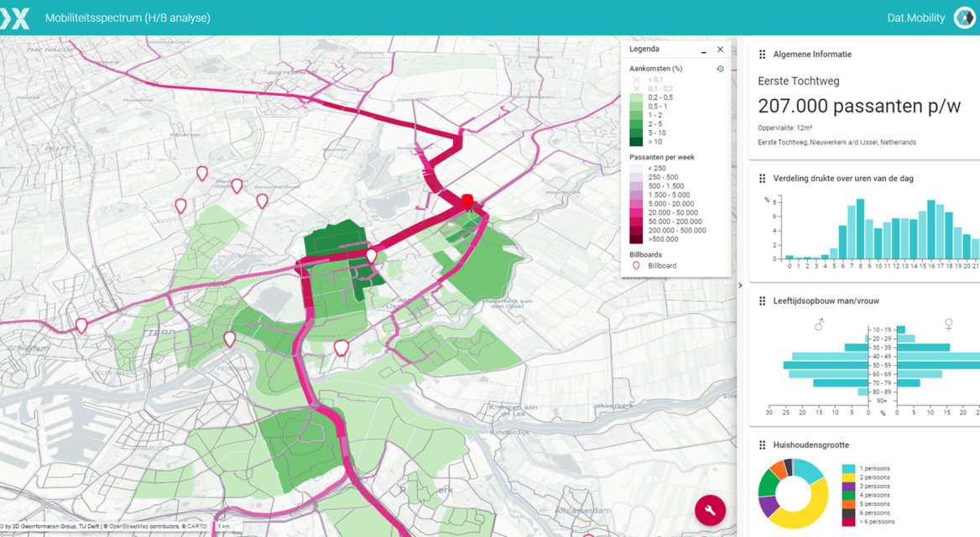Expand the collapsed sidebar via the right-edge chevron
The image size is (980, 537).
tap(740, 285)
